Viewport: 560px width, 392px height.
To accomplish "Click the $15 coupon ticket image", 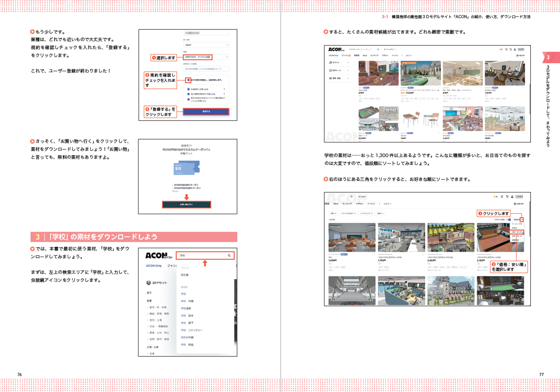I will pos(187,168).
